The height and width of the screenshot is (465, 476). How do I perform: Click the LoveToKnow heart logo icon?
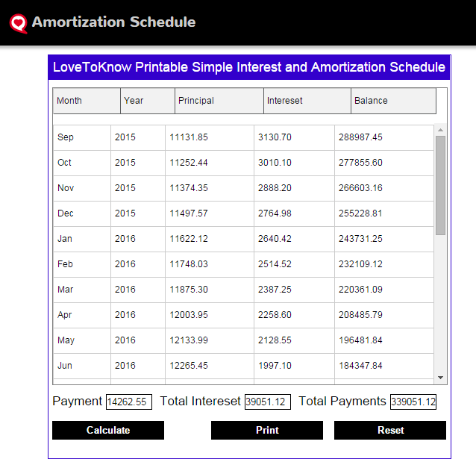18,23
